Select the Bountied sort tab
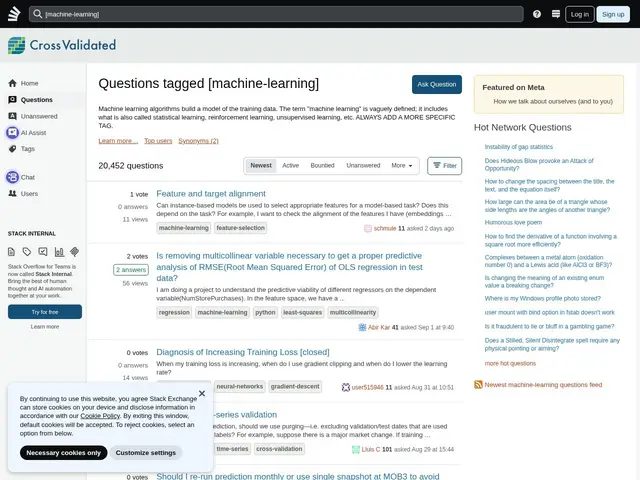This screenshot has width=640, height=480. point(322,165)
